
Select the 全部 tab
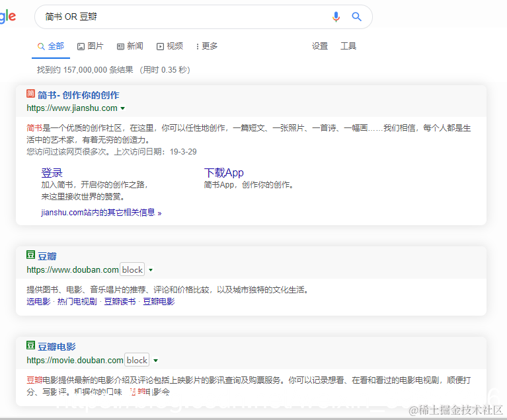pos(51,46)
